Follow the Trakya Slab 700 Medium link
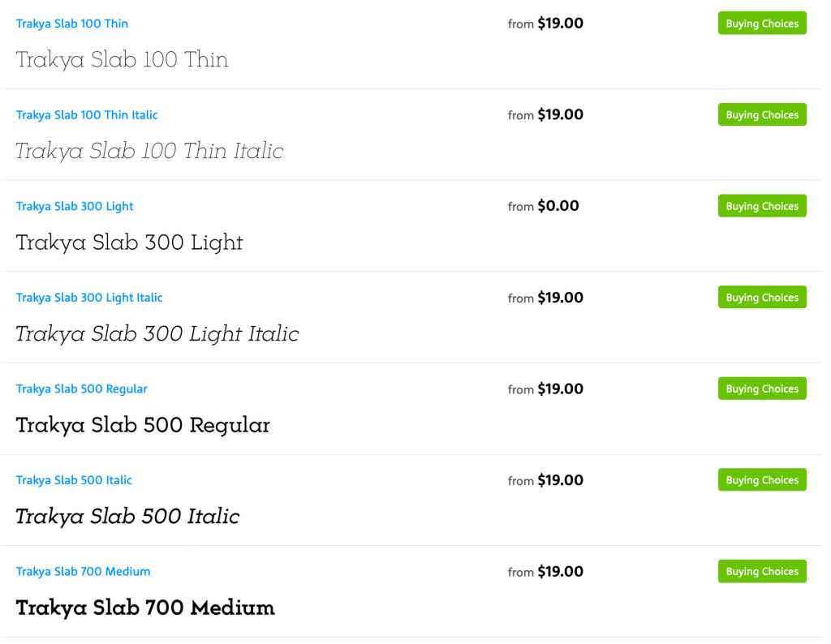The image size is (831, 644). [83, 572]
